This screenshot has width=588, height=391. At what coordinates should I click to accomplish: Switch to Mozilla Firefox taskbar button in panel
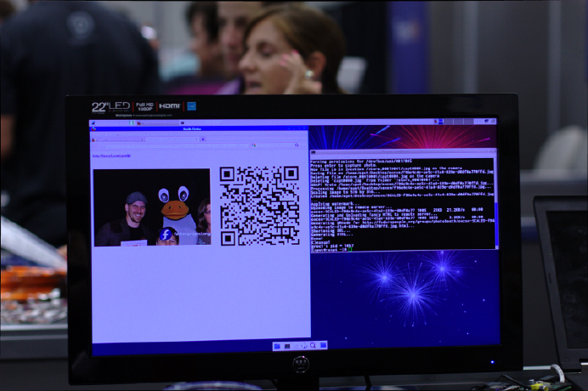point(158,122)
